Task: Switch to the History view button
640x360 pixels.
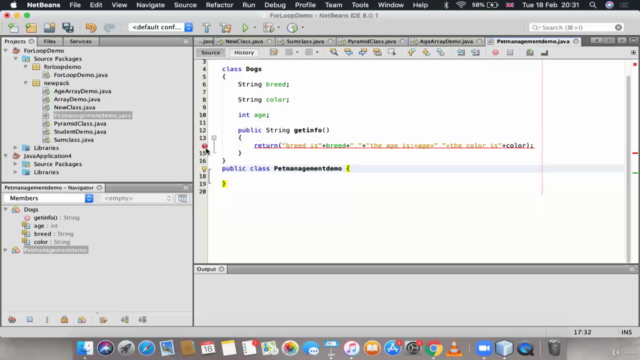Action: tap(244, 52)
